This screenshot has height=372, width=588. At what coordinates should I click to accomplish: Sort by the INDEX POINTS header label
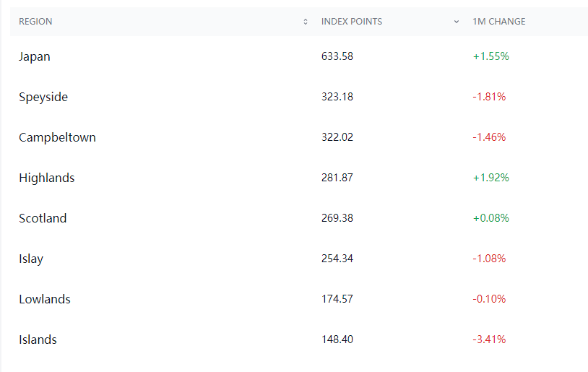352,22
